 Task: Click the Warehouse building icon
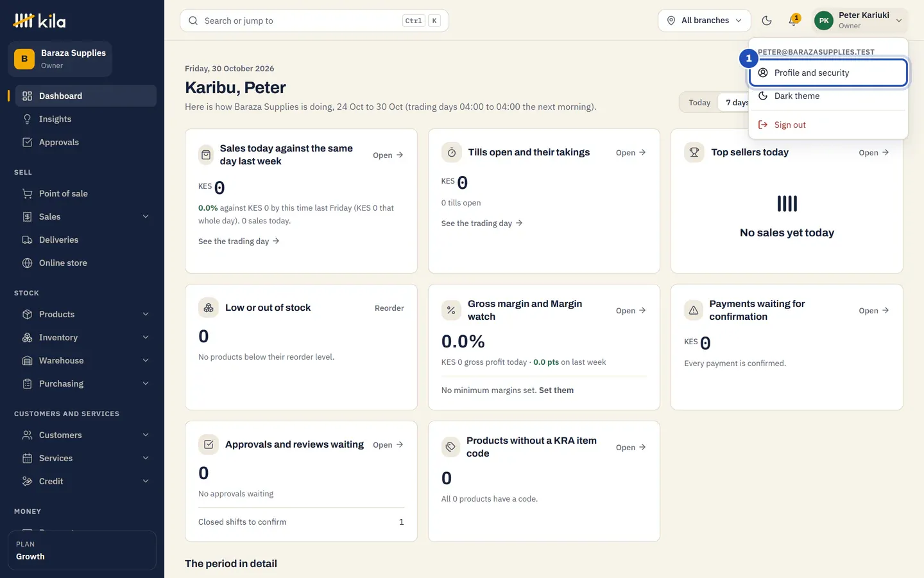click(27, 361)
